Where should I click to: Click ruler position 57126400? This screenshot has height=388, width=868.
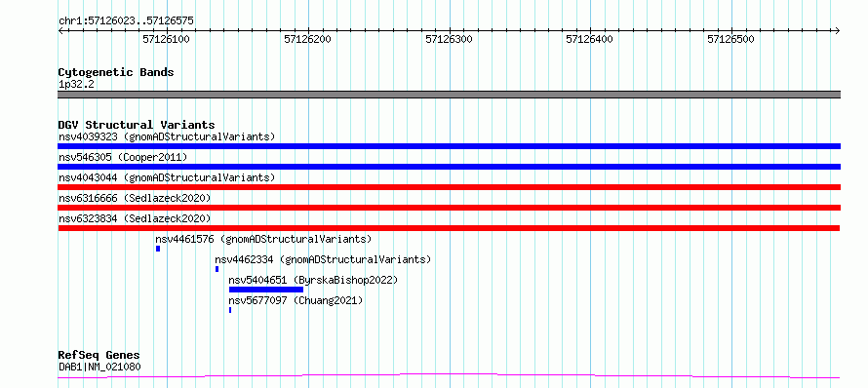coord(590,39)
